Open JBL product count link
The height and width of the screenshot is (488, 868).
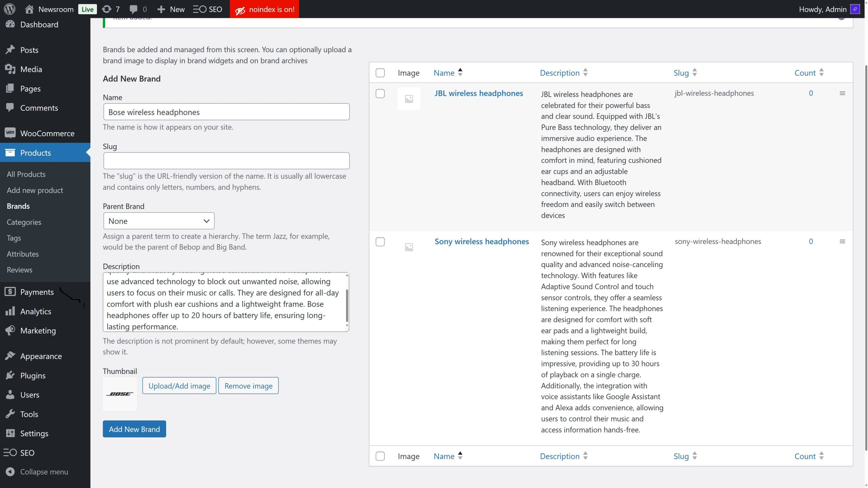(x=811, y=93)
